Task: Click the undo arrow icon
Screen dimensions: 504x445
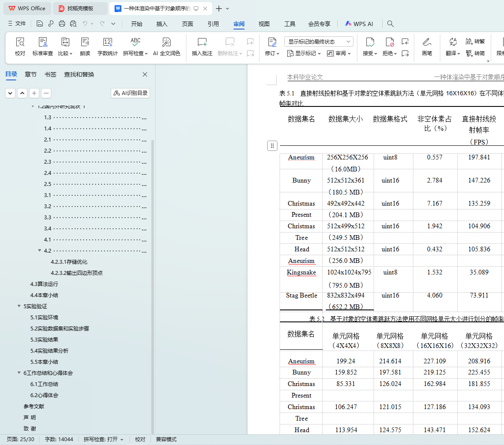Action: click(85, 24)
